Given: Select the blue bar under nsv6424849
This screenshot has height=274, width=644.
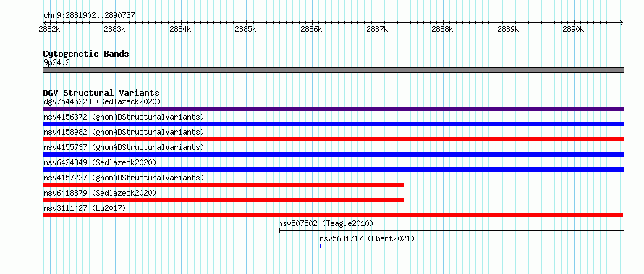Looking at the screenshot, I should coord(333,170).
